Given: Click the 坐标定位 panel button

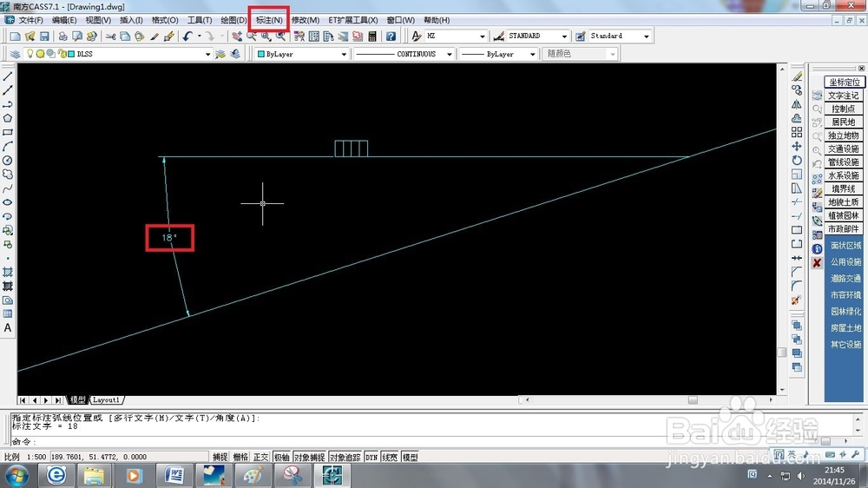Looking at the screenshot, I should coord(845,82).
